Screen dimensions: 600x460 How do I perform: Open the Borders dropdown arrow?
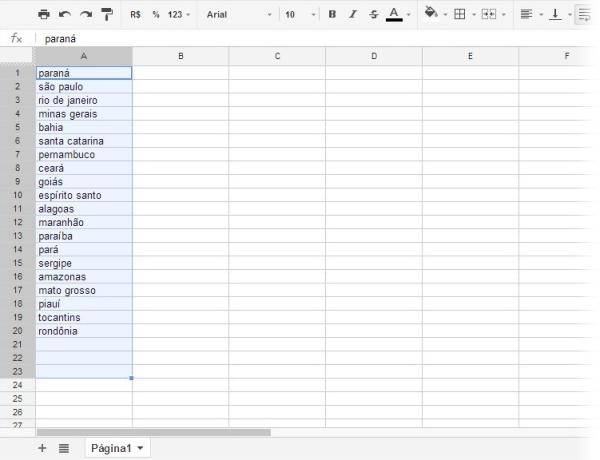click(x=474, y=15)
